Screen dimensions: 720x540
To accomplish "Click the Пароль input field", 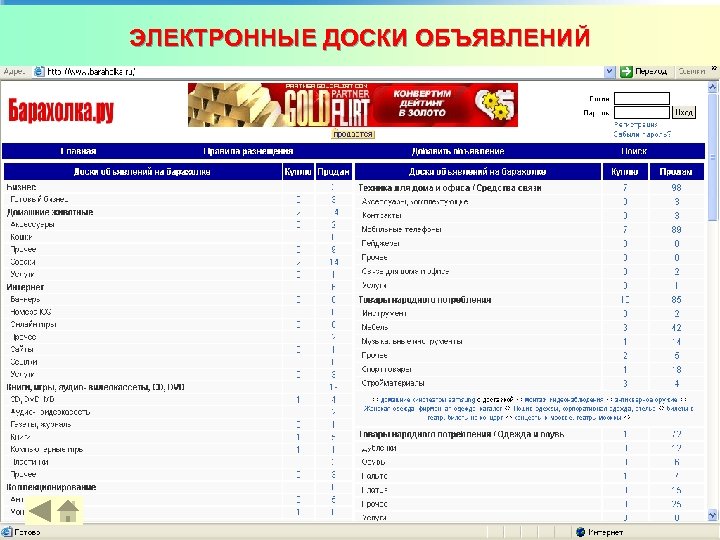I will coord(641,112).
